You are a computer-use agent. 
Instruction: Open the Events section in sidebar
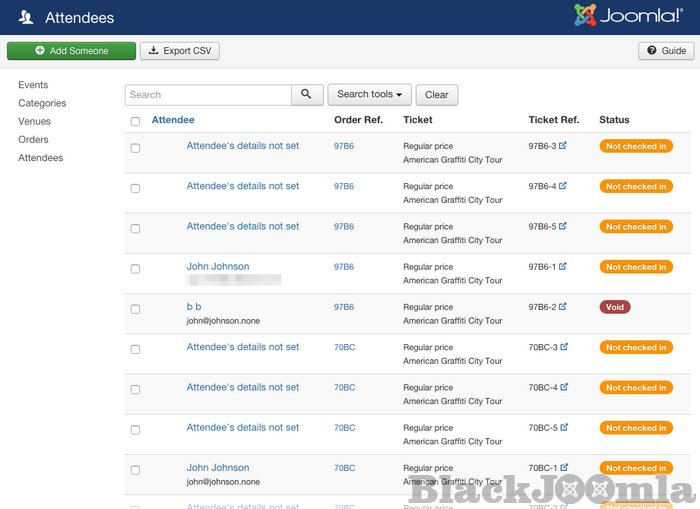(x=33, y=85)
